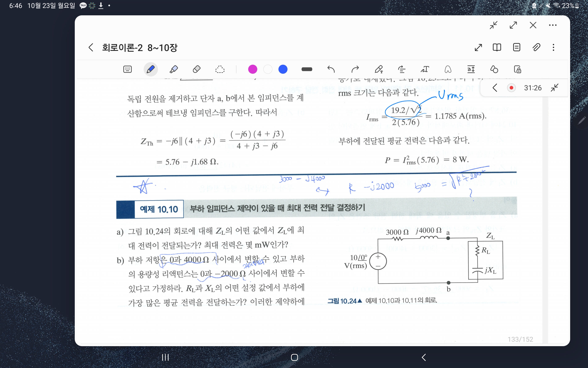Screen dimensions: 588x368
Task: Open the pop-up window horizontal three-dot options
Action: click(553, 25)
